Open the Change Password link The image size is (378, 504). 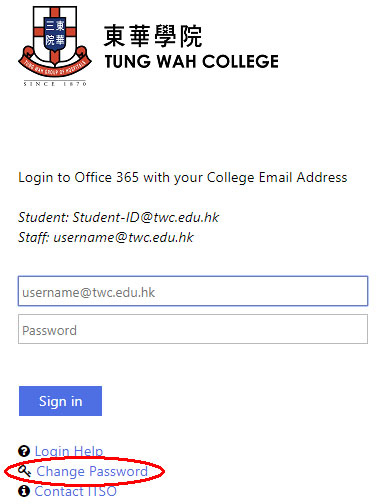tap(92, 471)
